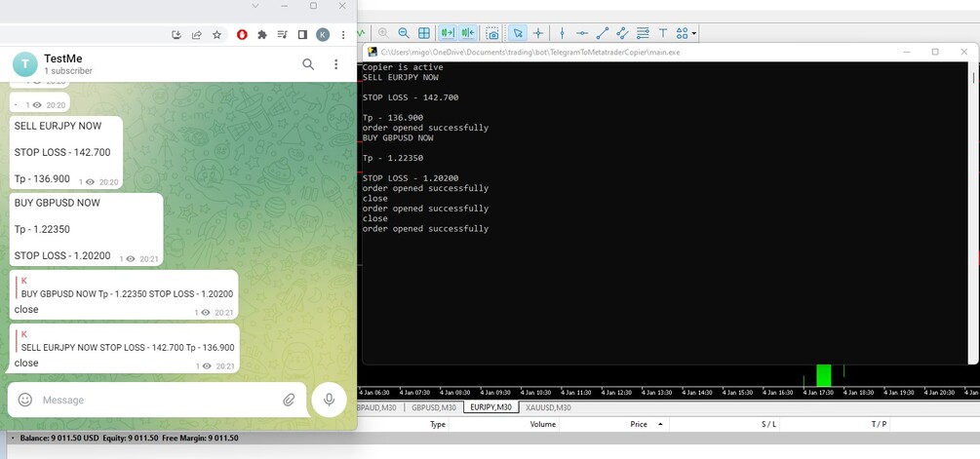Open the Chrome extensions puzzle icon

tap(262, 35)
